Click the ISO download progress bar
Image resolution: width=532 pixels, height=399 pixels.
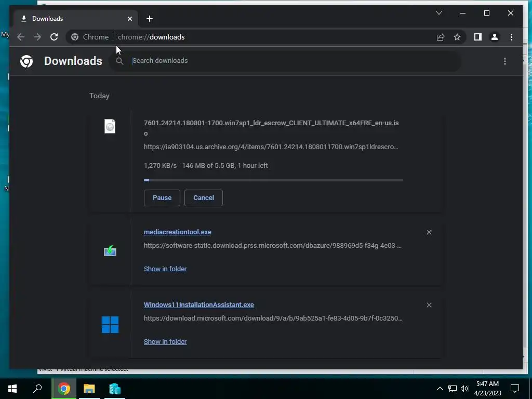273,180
